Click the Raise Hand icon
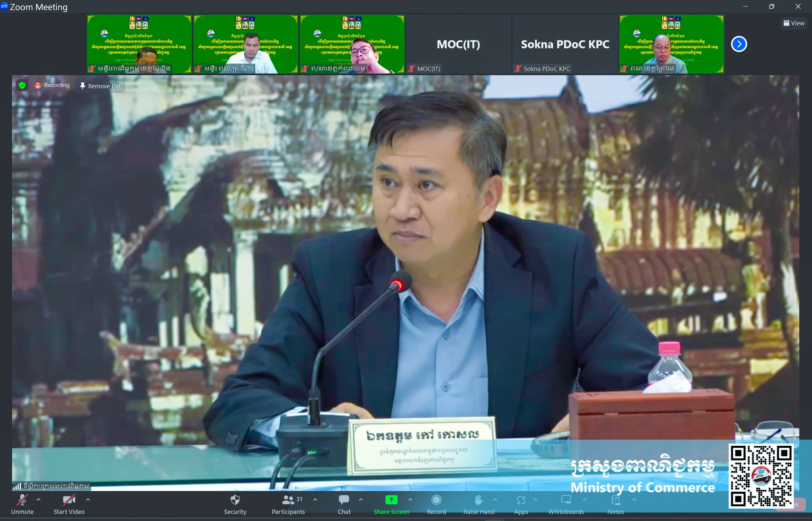 click(x=479, y=500)
